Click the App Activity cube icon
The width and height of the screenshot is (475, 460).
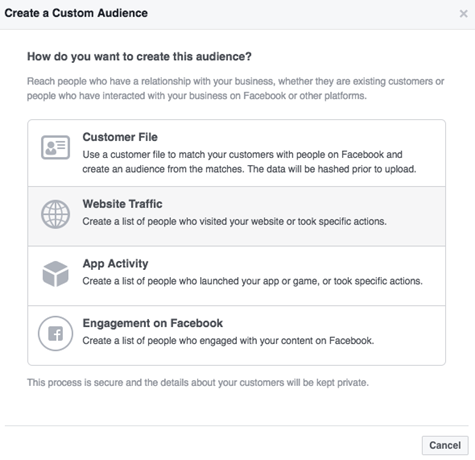click(55, 274)
